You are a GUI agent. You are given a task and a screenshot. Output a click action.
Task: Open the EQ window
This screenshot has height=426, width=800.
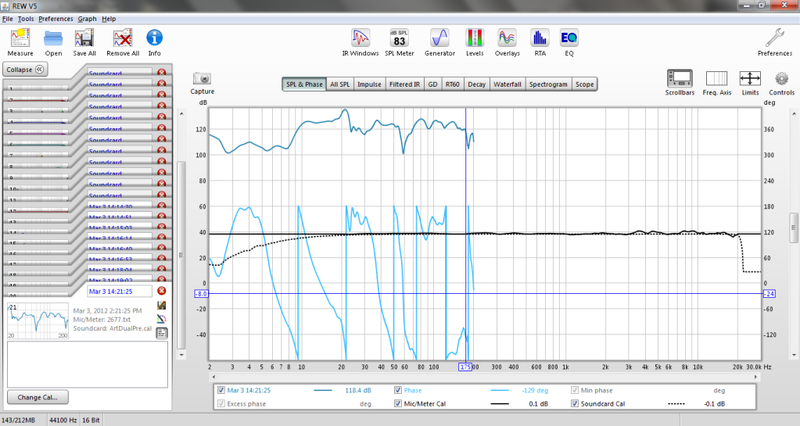[569, 42]
